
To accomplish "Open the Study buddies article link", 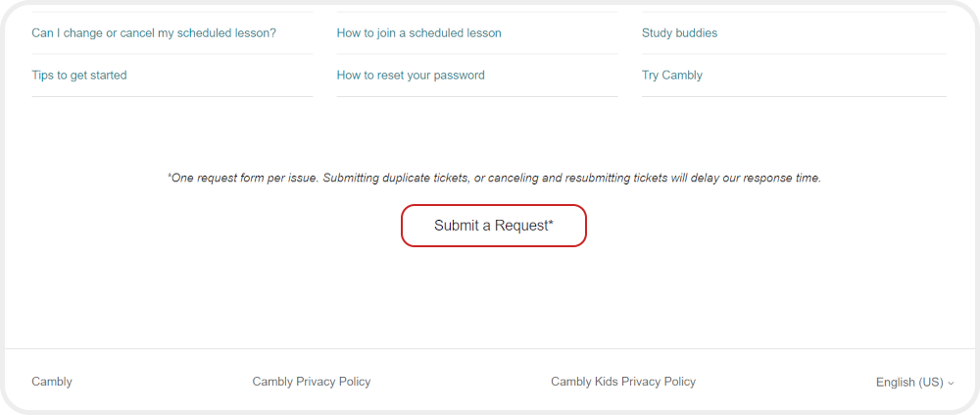I will (x=679, y=33).
